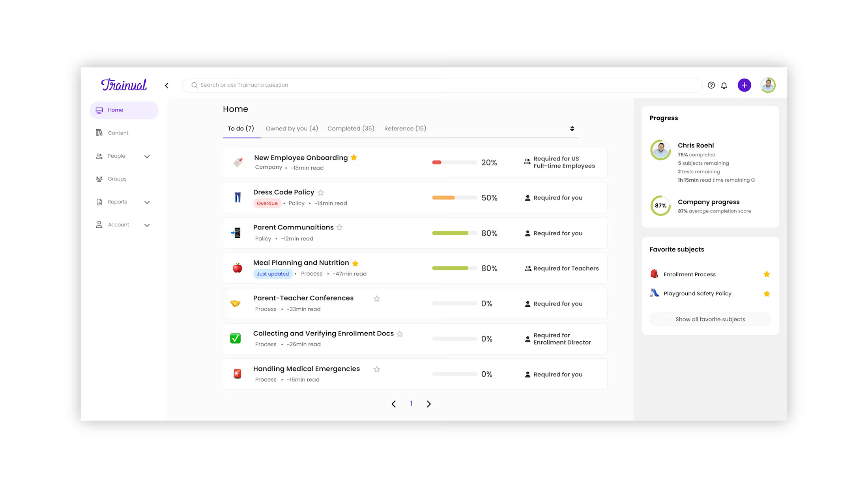Open the To do list sort dropdown
This screenshot has width=868, height=488.
[572, 128]
